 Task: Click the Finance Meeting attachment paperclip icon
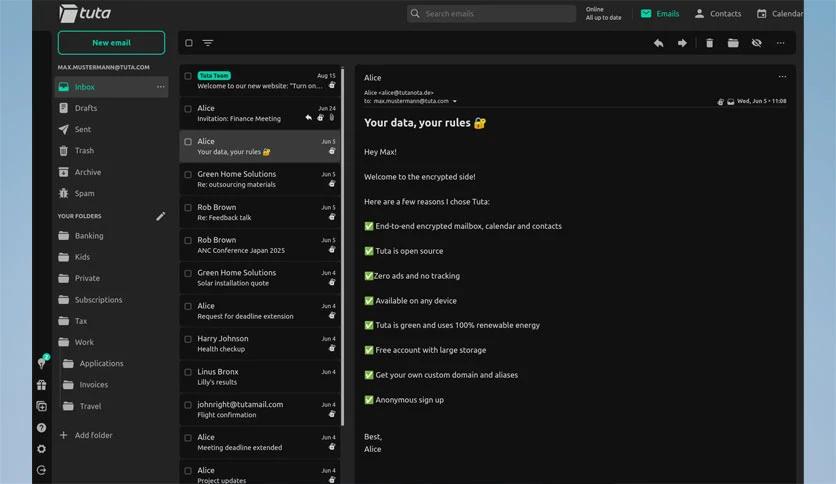coord(332,118)
